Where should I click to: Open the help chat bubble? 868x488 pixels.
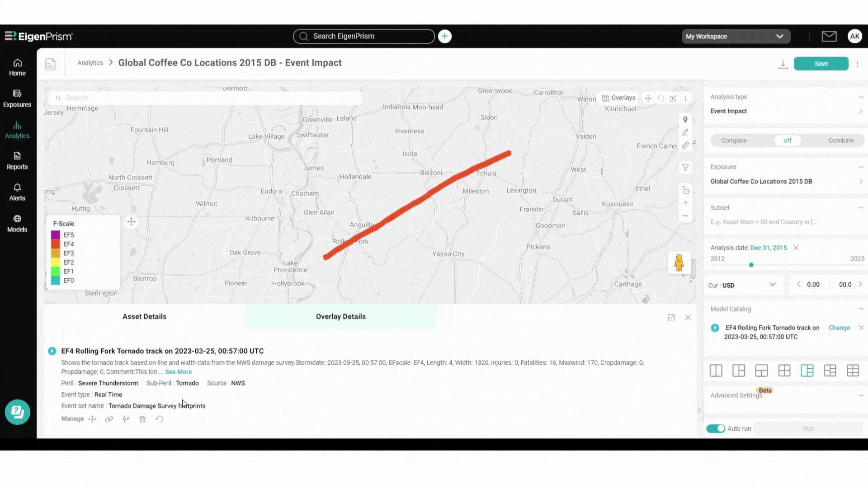tap(18, 412)
